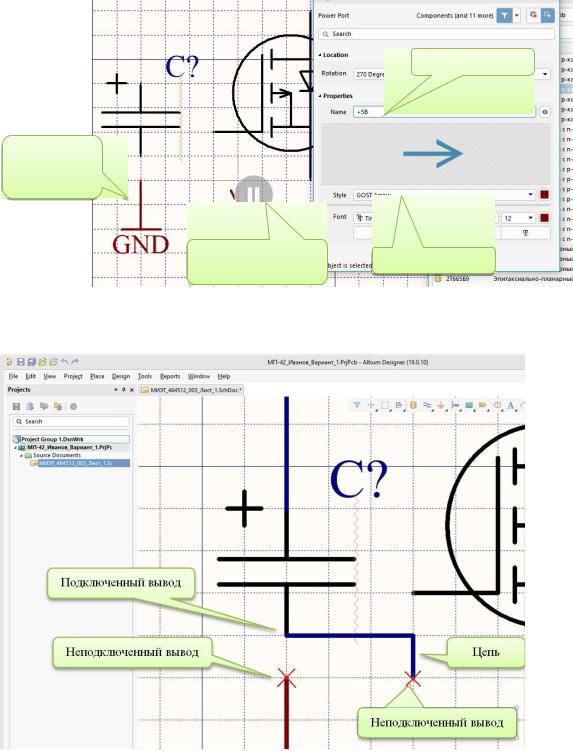
Task: Click the red directive icon in schematic toolbar
Action: point(497,405)
